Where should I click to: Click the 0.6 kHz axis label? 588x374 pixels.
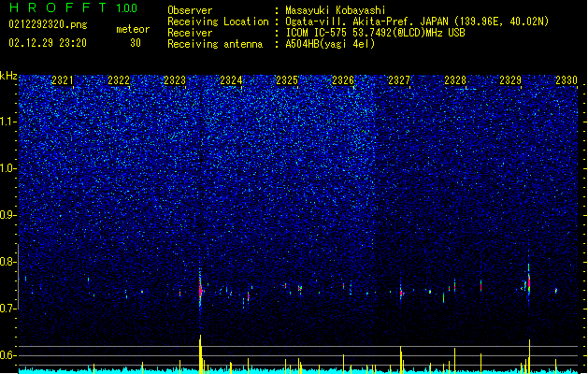tap(8, 355)
